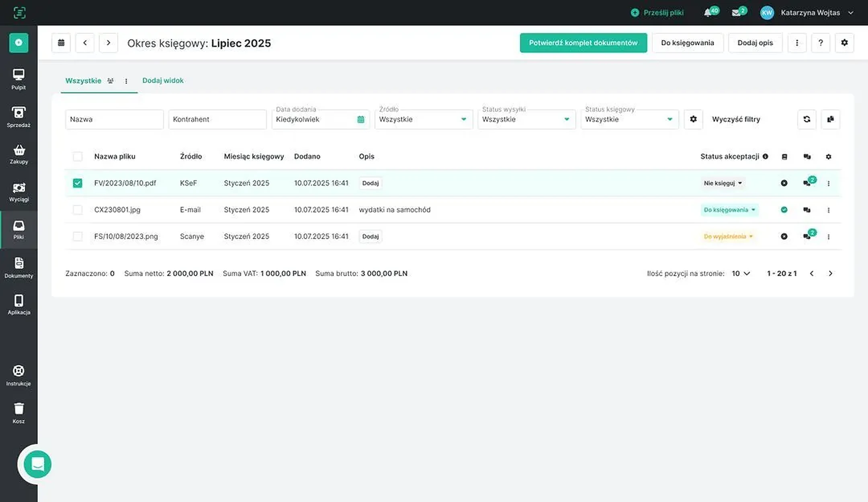
Task: Check the FS/10/08/2023.png row checkbox
Action: coord(78,236)
